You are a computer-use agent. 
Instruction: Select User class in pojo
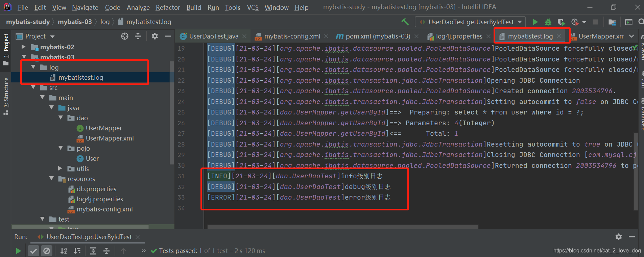[x=92, y=158]
